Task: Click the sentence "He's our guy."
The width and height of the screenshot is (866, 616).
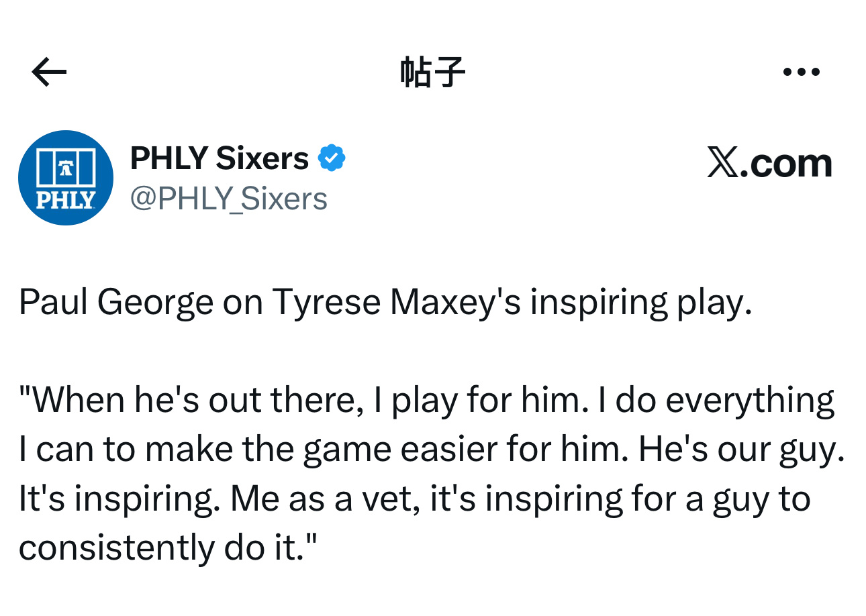Action: coord(741,450)
